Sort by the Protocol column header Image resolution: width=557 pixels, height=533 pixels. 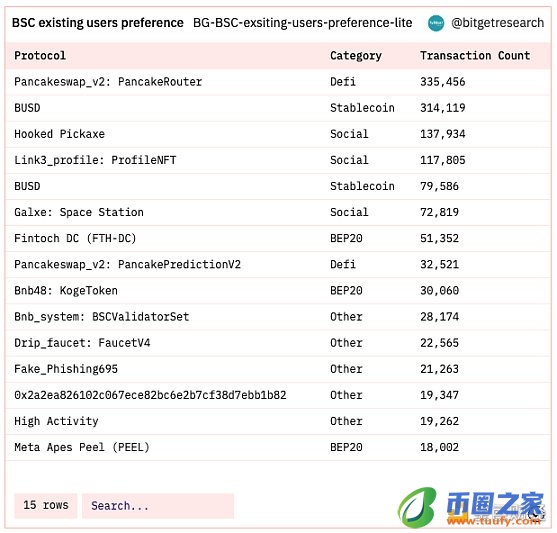(x=40, y=56)
